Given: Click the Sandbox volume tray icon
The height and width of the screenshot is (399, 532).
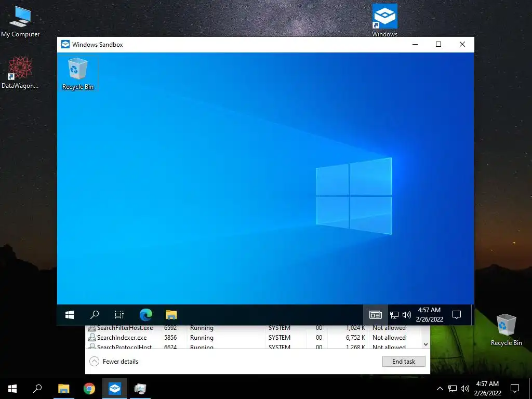Looking at the screenshot, I should pyautogui.click(x=406, y=315).
